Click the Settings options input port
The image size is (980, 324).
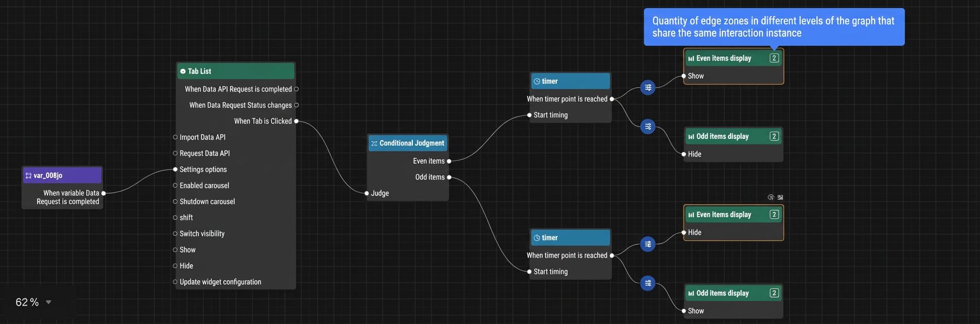(175, 170)
